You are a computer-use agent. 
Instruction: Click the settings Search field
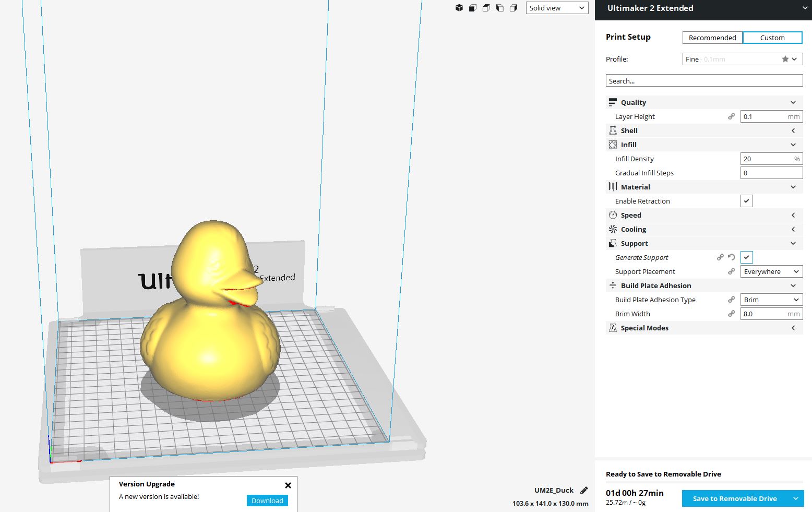click(x=704, y=81)
